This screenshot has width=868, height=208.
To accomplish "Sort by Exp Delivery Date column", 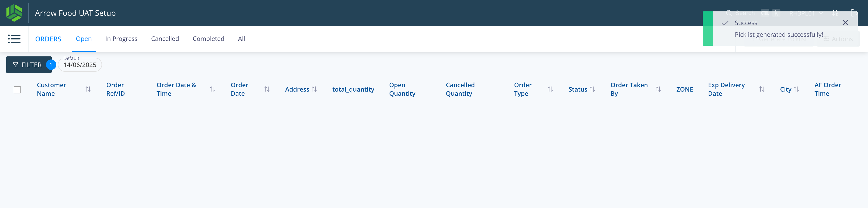I will click(x=762, y=89).
